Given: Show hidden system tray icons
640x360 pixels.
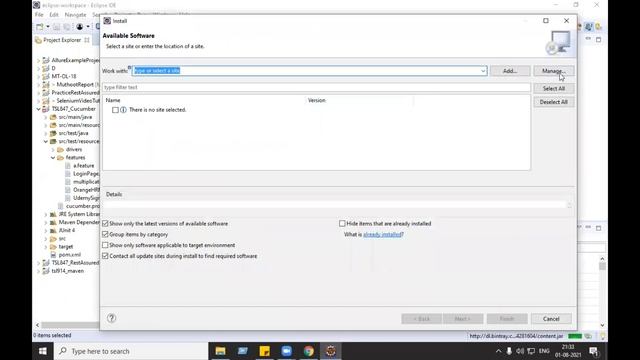Looking at the screenshot, I should click(498, 351).
